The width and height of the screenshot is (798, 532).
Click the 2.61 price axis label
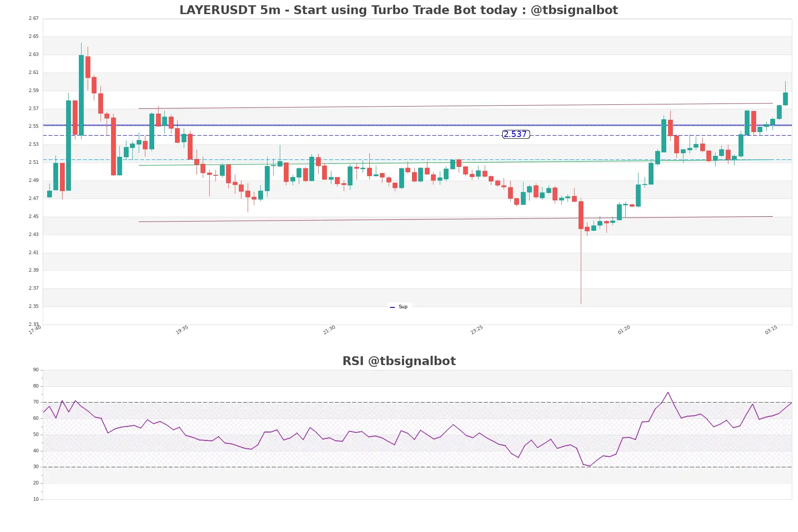[33, 73]
